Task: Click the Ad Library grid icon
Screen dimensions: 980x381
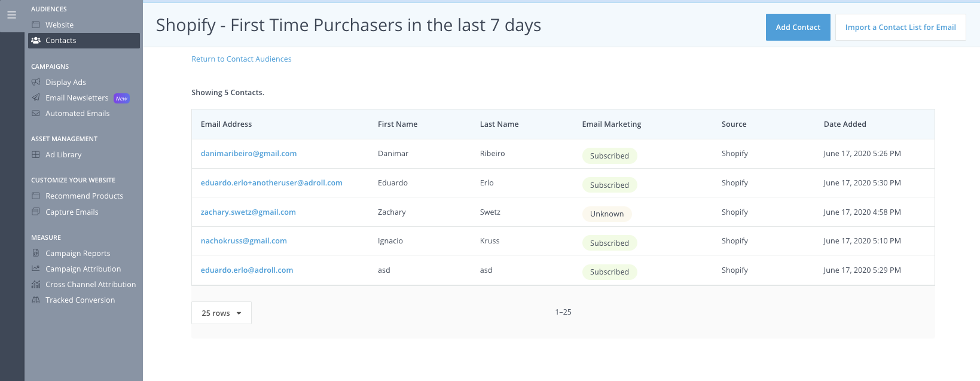Action: pyautogui.click(x=36, y=154)
